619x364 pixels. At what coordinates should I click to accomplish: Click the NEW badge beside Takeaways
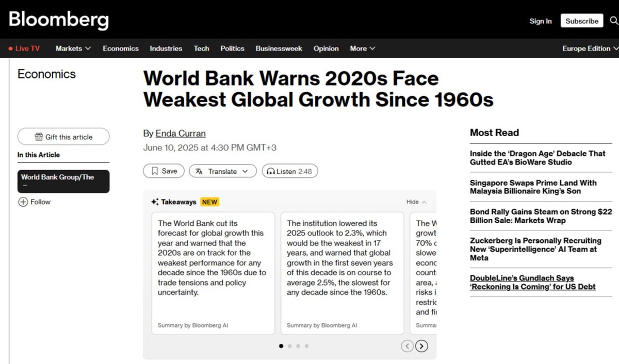(x=209, y=202)
